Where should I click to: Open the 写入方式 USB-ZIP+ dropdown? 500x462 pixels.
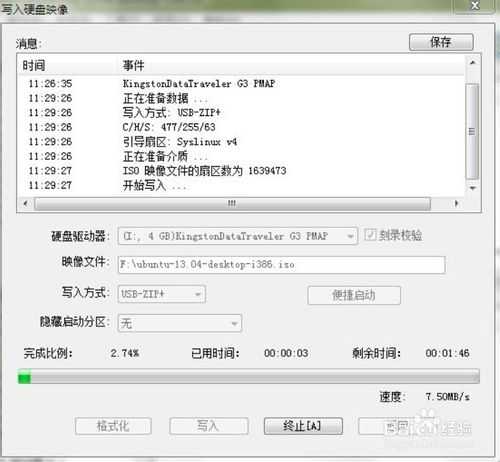tap(161, 294)
